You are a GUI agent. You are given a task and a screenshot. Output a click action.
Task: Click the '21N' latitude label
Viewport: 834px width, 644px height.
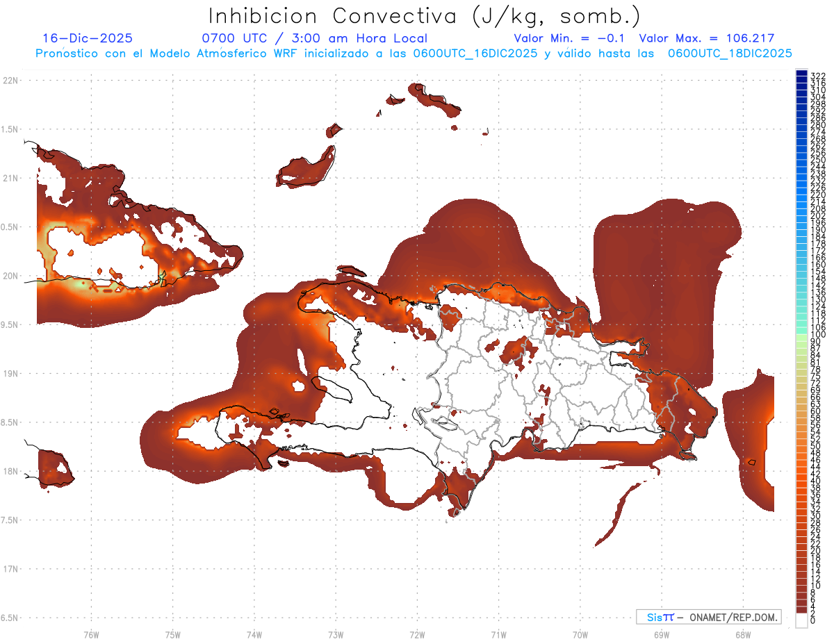[x=10, y=178]
